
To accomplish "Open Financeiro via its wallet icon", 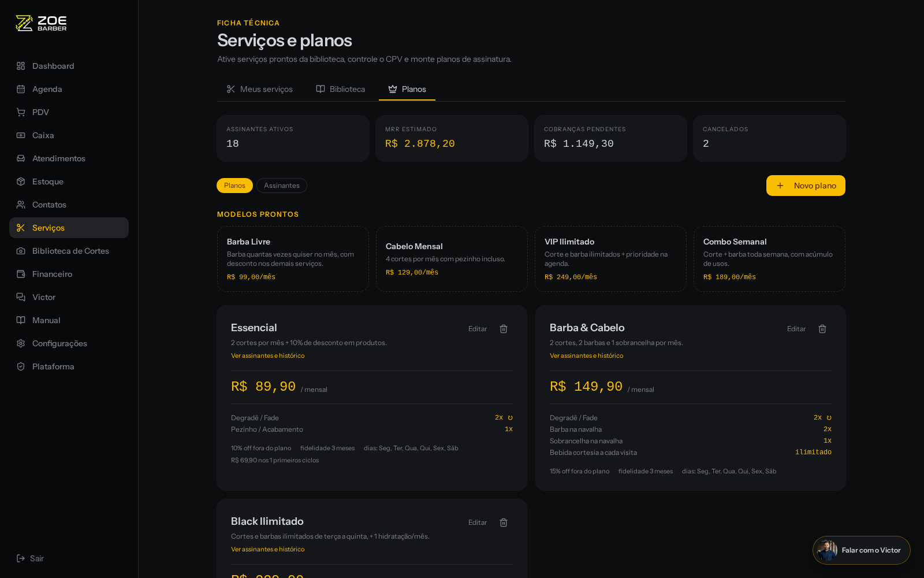I will (21, 274).
